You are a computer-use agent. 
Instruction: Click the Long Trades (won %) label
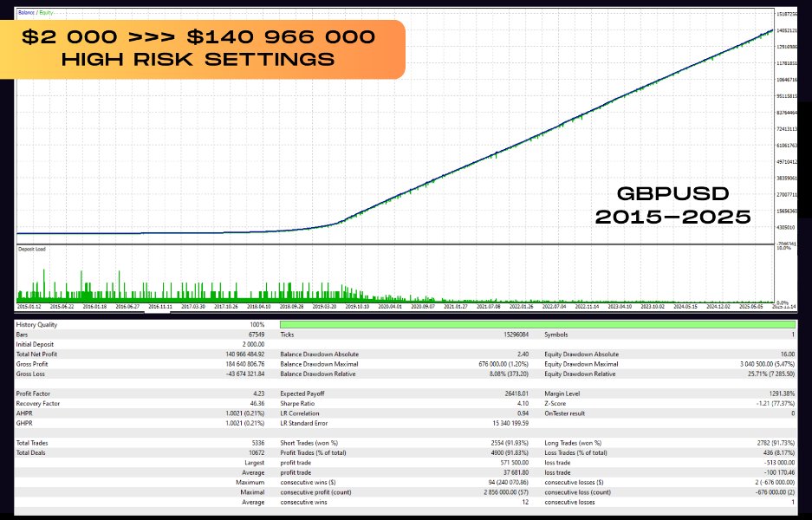575,443
